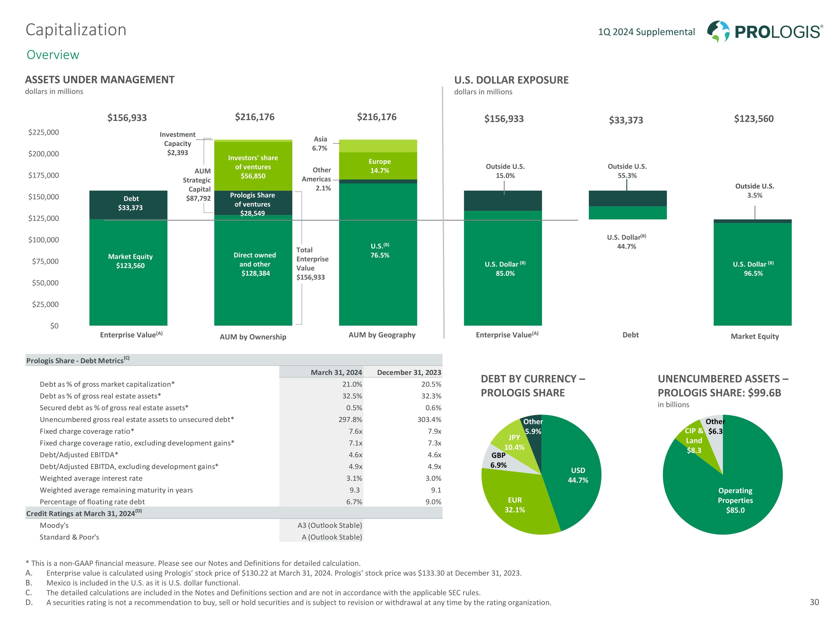Select the Investors' share of ventures segment
840x630 pixels.
(x=253, y=166)
